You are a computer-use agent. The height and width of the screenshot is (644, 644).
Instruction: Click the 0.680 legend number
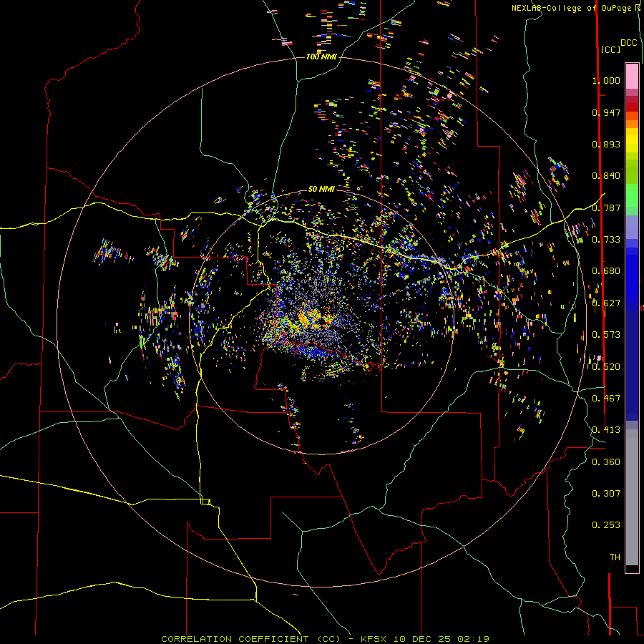click(x=606, y=271)
